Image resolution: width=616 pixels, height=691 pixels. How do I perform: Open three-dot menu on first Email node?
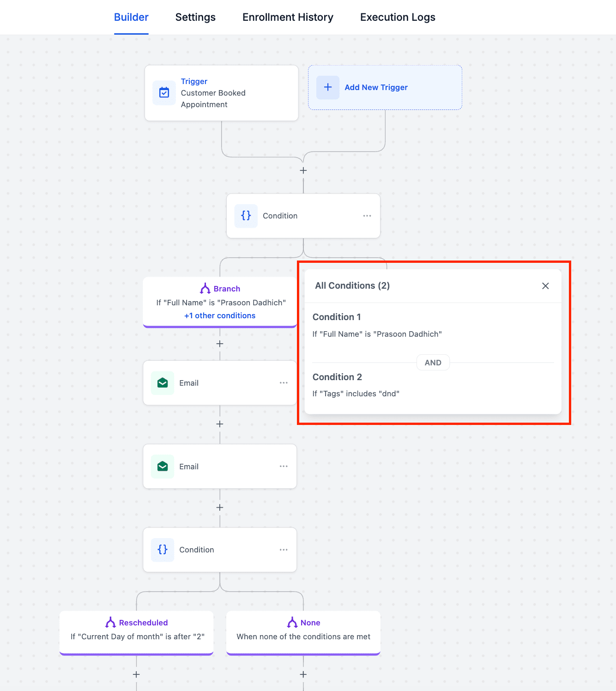point(284,383)
